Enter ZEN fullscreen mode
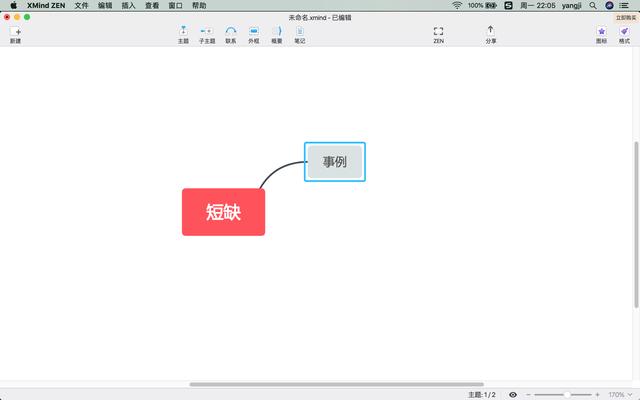This screenshot has width=640, height=400. click(438, 35)
